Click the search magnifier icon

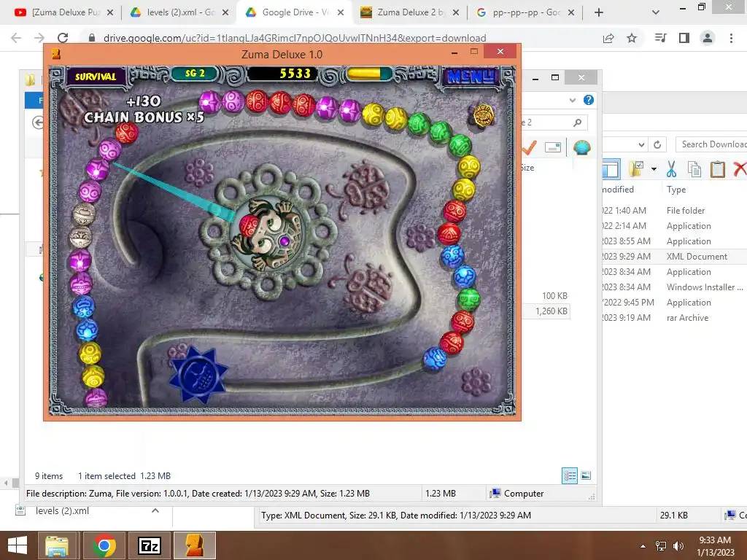tap(578, 122)
